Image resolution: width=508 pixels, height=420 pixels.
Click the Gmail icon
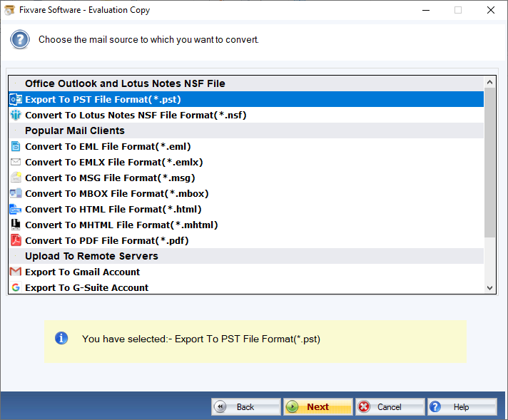click(x=16, y=272)
